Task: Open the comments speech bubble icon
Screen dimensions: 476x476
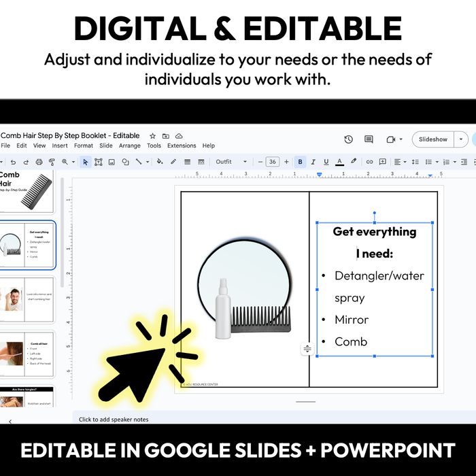Action: tap(369, 139)
